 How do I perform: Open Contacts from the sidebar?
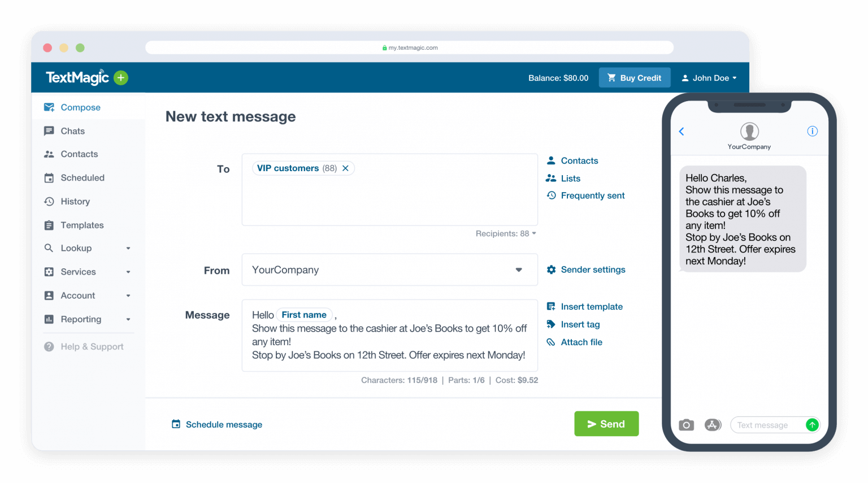79,154
